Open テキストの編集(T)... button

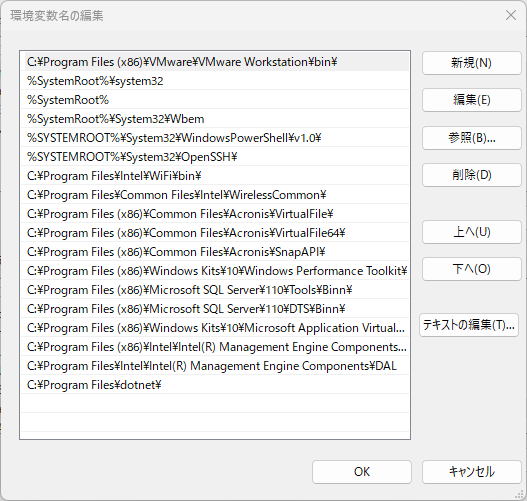(469, 325)
